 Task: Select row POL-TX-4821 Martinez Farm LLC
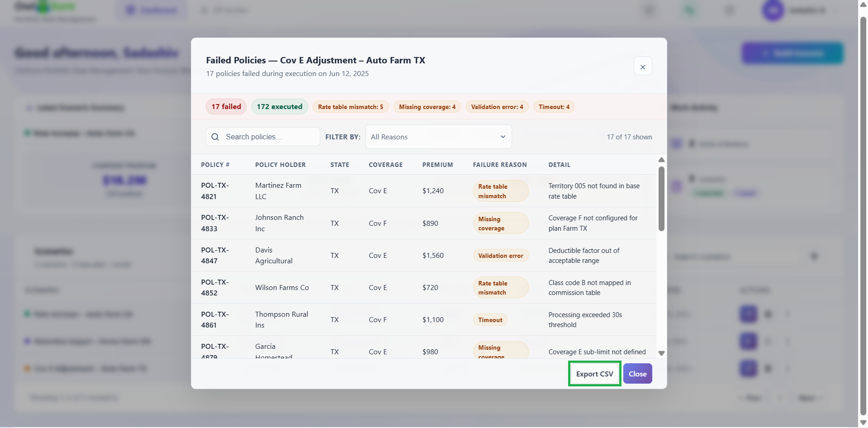pos(424,191)
